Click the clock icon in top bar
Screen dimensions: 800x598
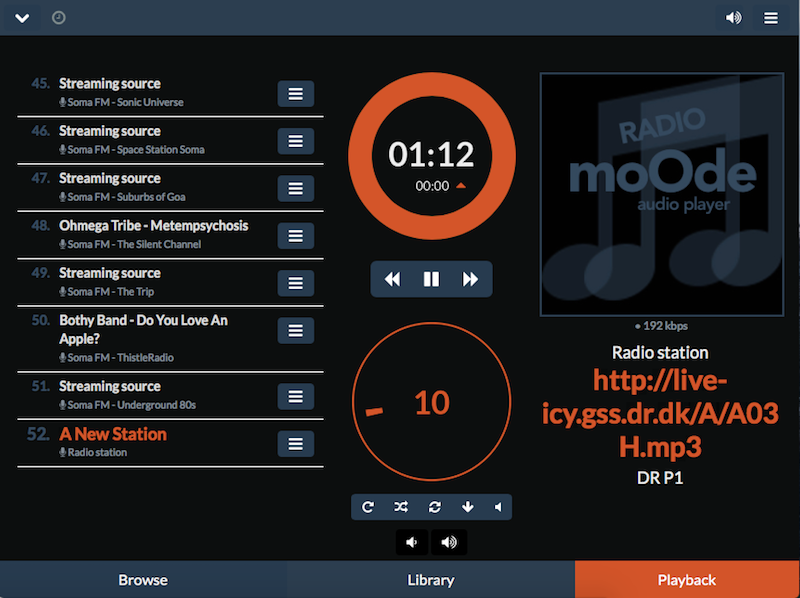[59, 18]
